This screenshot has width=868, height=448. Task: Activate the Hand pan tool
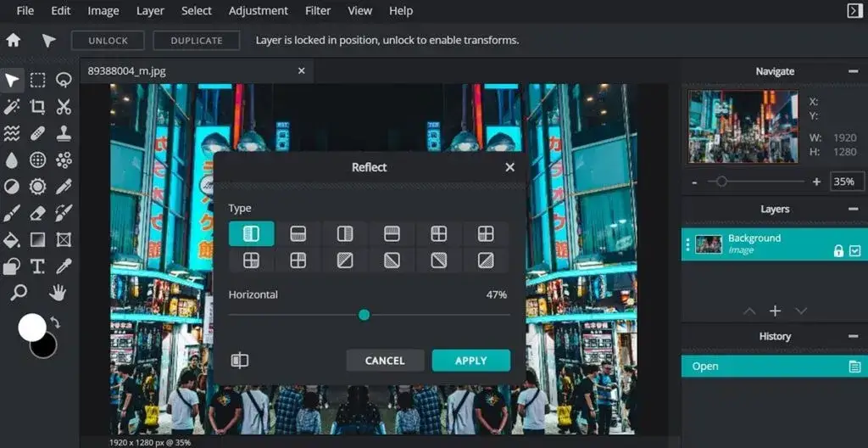tap(58, 293)
